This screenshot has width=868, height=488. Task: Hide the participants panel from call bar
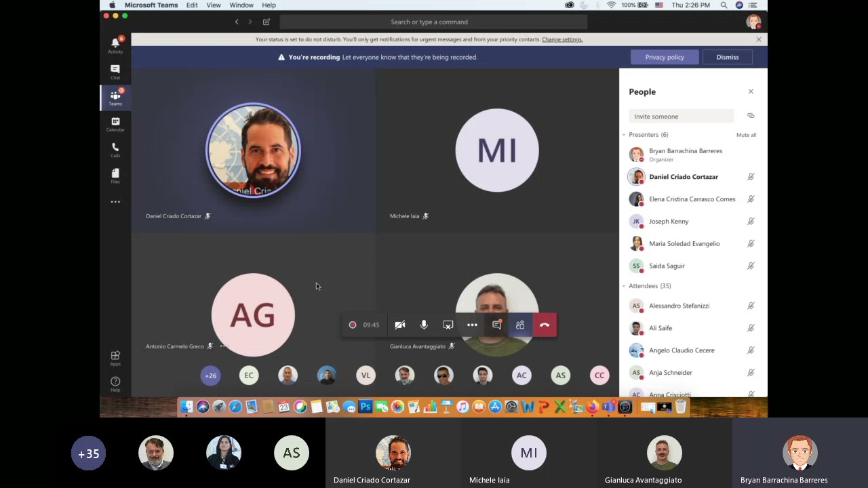coord(520,325)
